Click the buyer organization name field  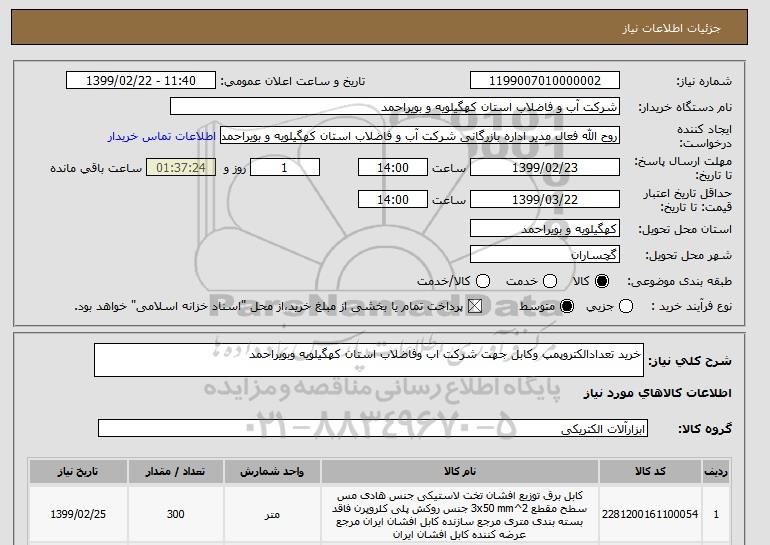pos(395,107)
